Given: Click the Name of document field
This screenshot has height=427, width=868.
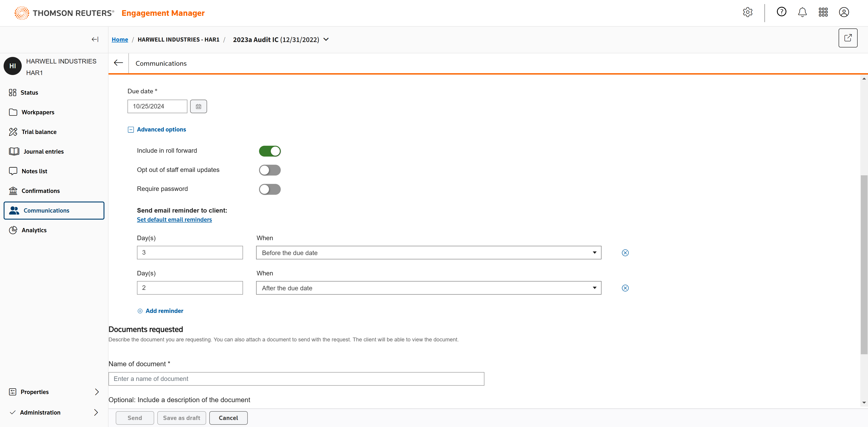Looking at the screenshot, I should 296,379.
